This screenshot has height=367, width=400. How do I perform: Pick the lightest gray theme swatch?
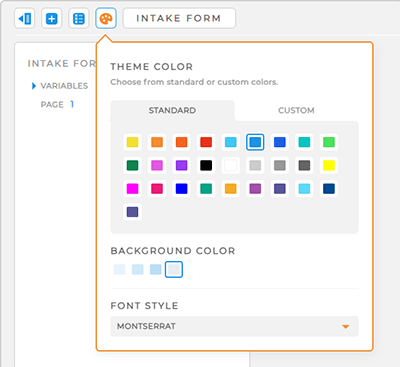255,166
